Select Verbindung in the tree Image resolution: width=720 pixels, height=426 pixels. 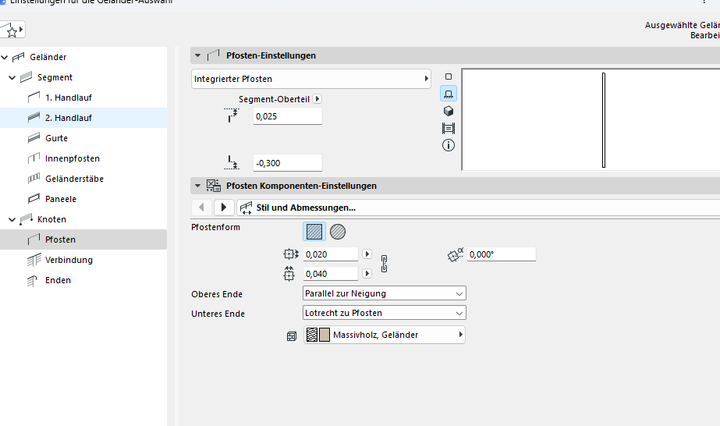point(69,260)
